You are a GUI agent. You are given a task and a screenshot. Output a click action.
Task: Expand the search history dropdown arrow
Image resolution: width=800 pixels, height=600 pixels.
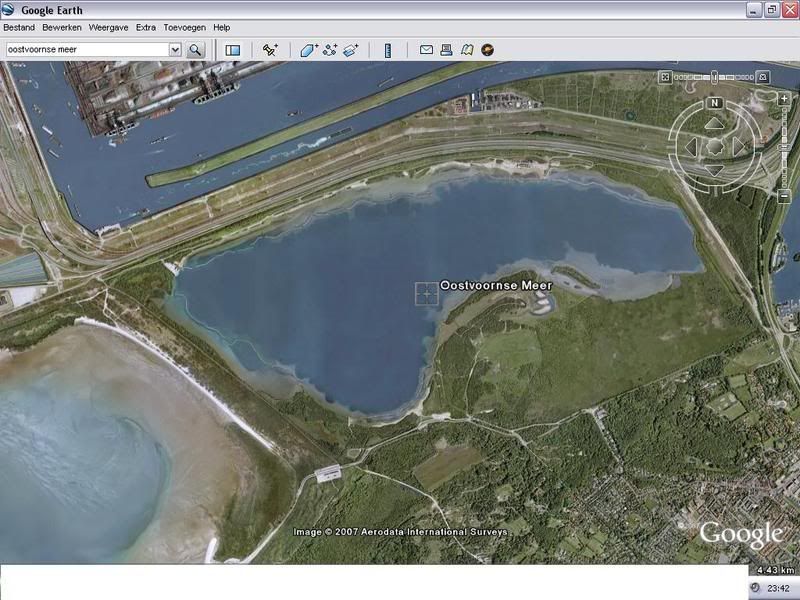coord(175,49)
